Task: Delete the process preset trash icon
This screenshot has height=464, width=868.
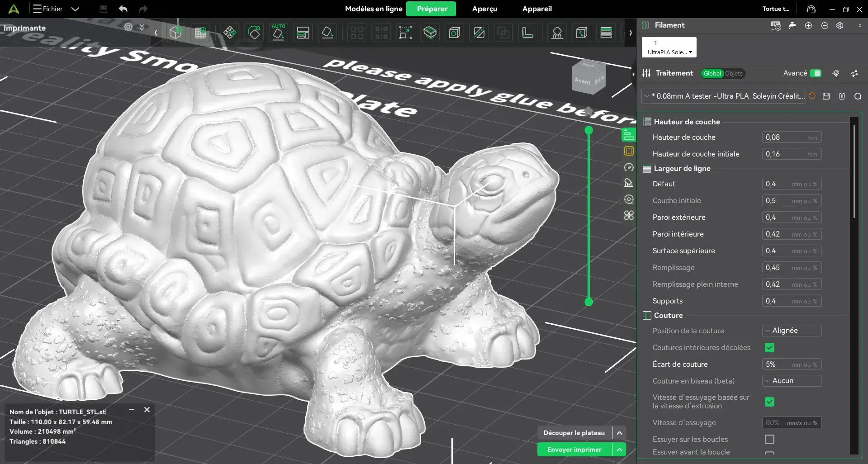Action: click(842, 96)
